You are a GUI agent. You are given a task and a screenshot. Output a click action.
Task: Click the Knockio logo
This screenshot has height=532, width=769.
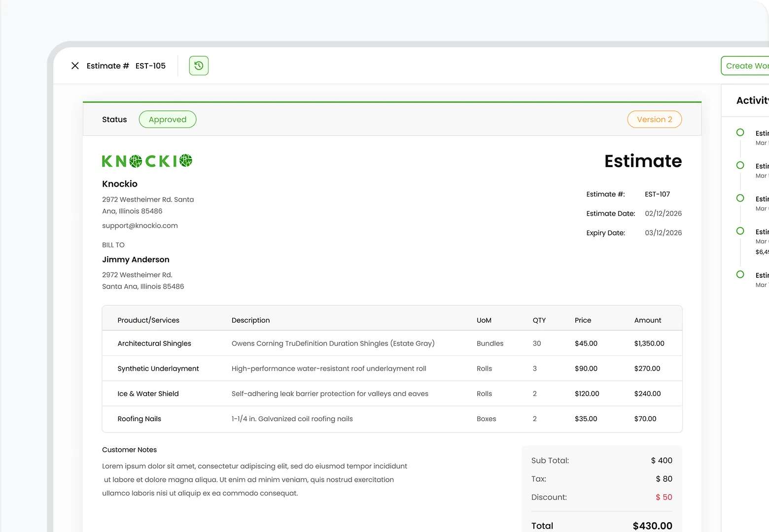147,161
